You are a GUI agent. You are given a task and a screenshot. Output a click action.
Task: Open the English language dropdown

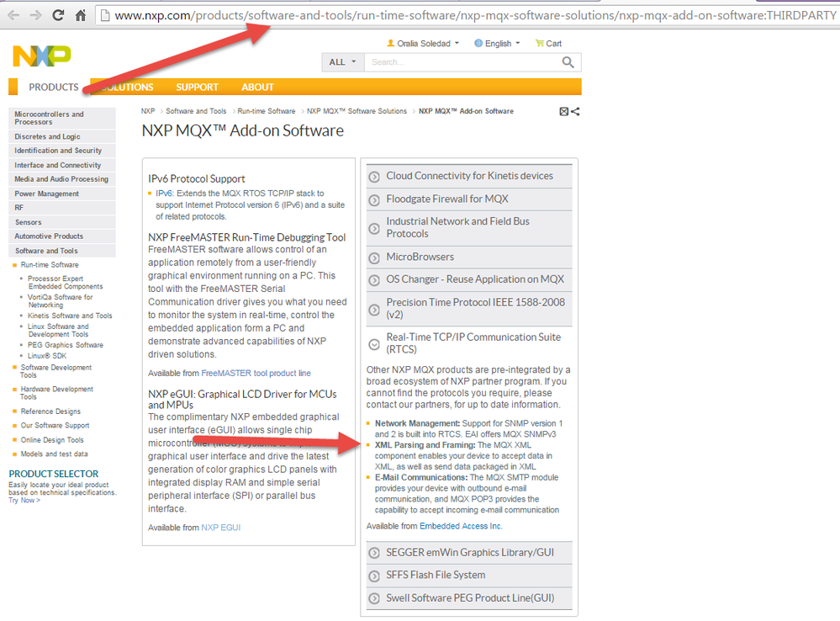point(497,44)
